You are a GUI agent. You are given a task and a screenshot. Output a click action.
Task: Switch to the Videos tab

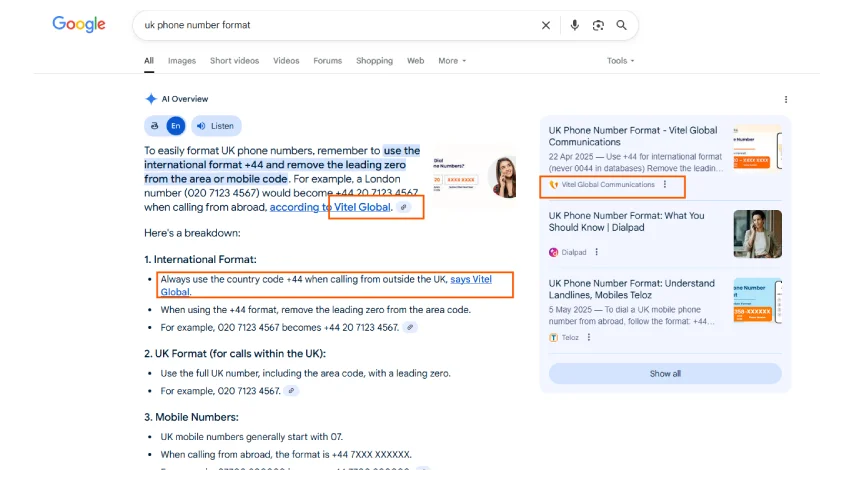(286, 60)
